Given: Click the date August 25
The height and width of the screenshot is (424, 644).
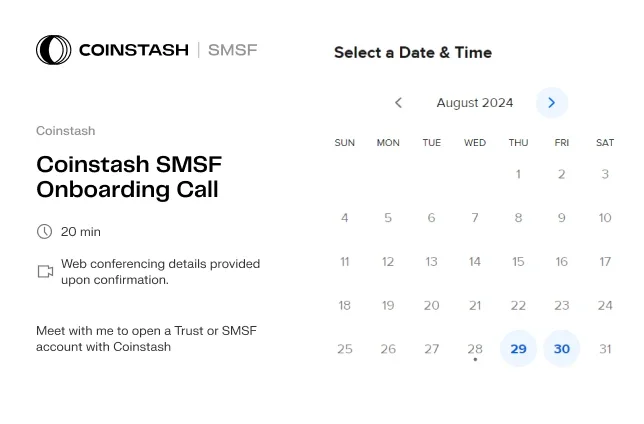Looking at the screenshot, I should (x=345, y=349).
